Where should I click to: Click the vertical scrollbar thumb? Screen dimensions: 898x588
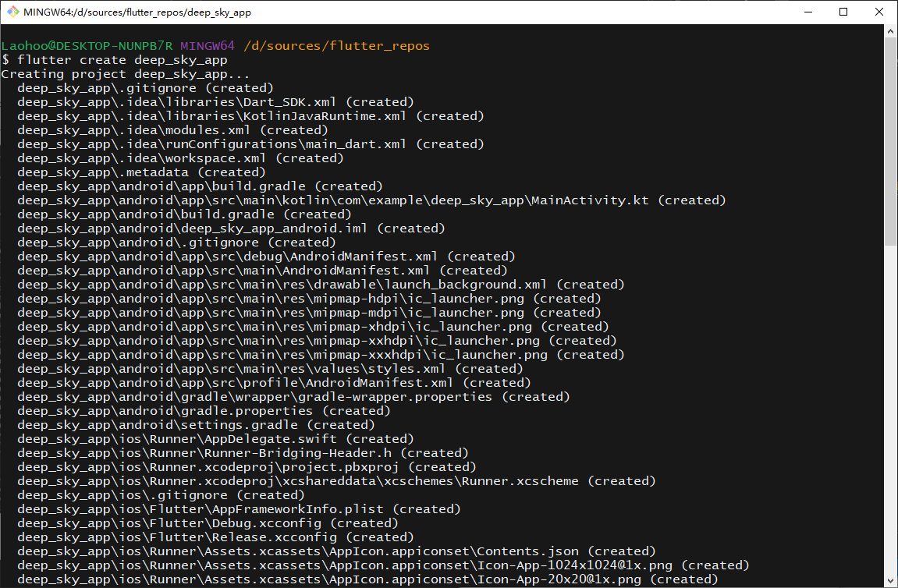click(x=890, y=142)
